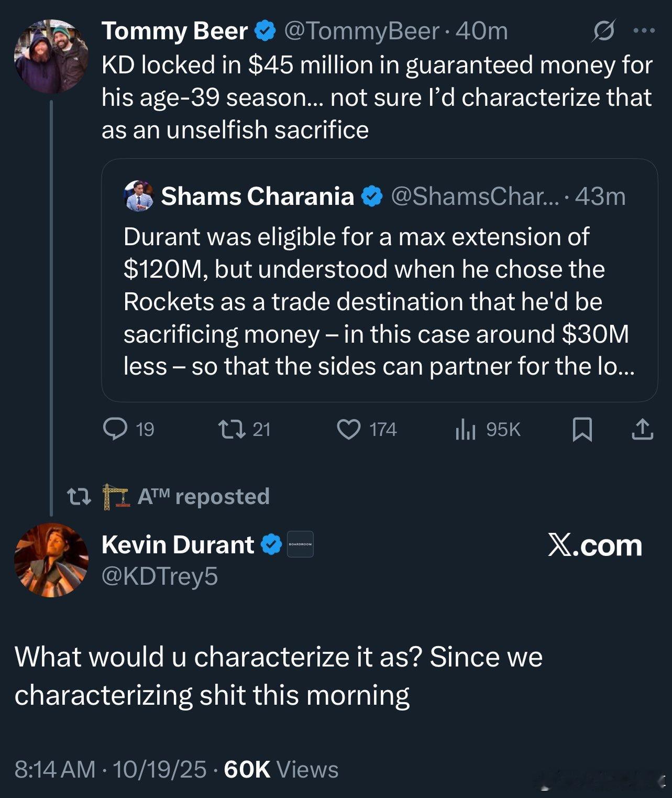Open the Grok slashed-circle icon
This screenshot has width=672, height=798.
pyautogui.click(x=603, y=31)
